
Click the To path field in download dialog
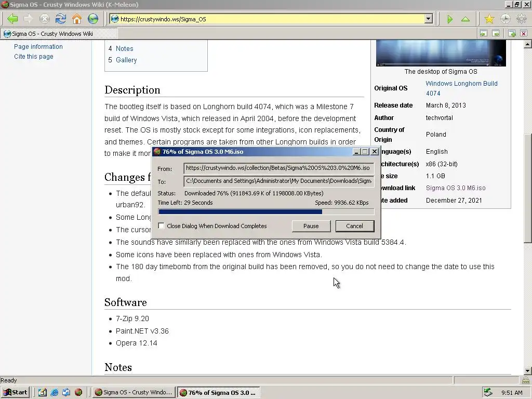pyautogui.click(x=278, y=181)
